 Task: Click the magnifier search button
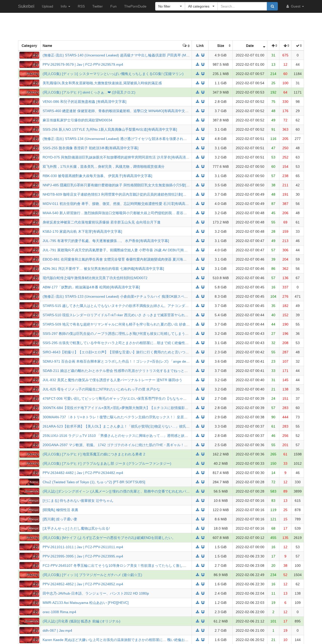(x=272, y=6)
